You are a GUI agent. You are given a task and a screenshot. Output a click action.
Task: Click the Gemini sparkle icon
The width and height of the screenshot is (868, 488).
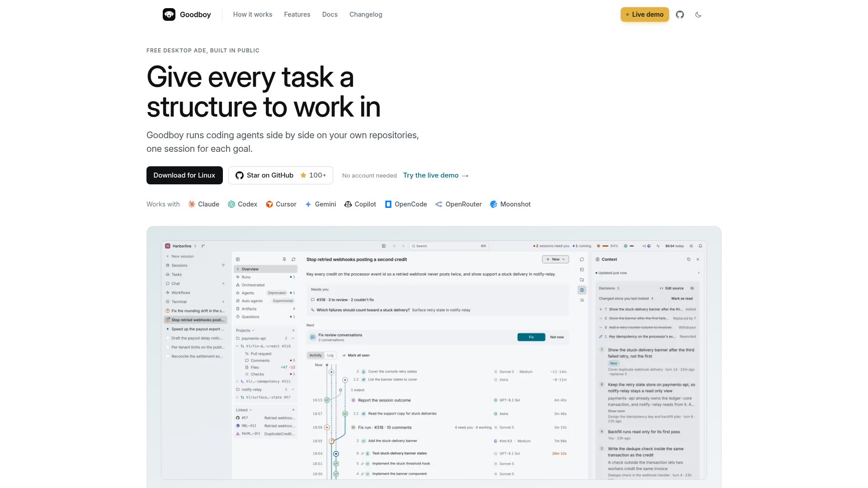[x=308, y=204]
